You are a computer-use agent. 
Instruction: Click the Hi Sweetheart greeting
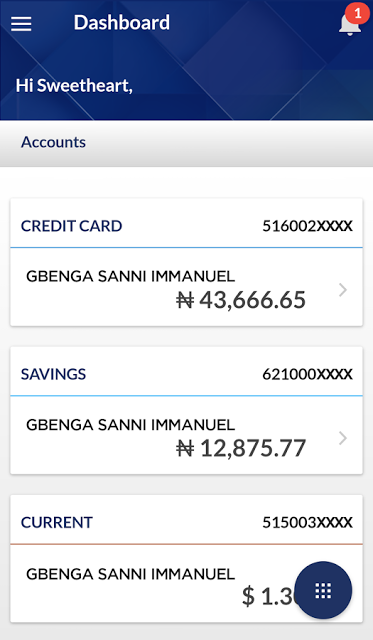coord(74,86)
